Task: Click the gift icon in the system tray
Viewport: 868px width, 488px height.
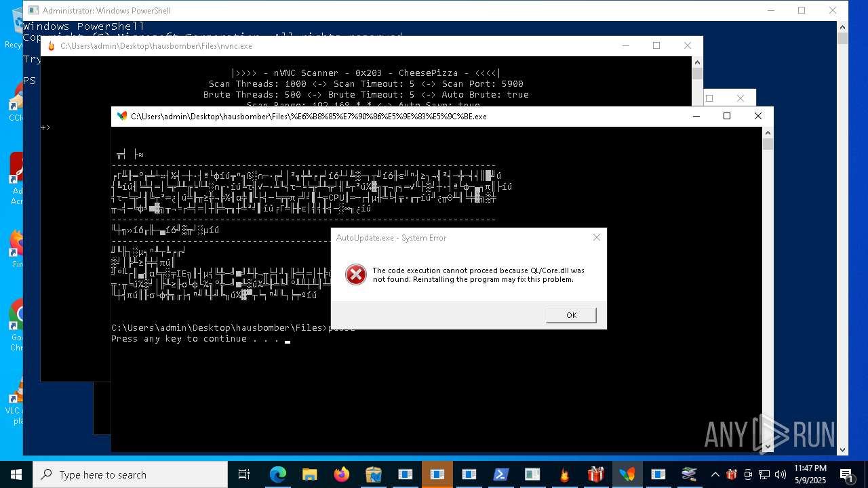Action: tap(732, 474)
